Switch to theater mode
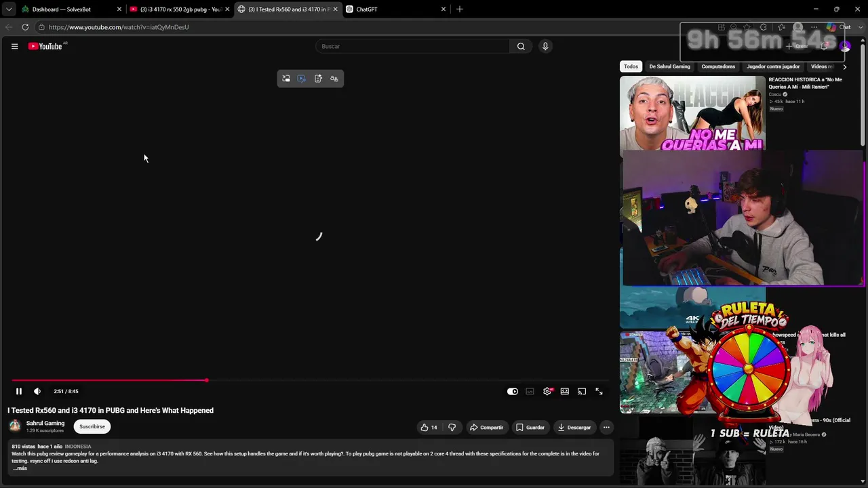Screen dimensions: 868x488 click(x=564, y=391)
